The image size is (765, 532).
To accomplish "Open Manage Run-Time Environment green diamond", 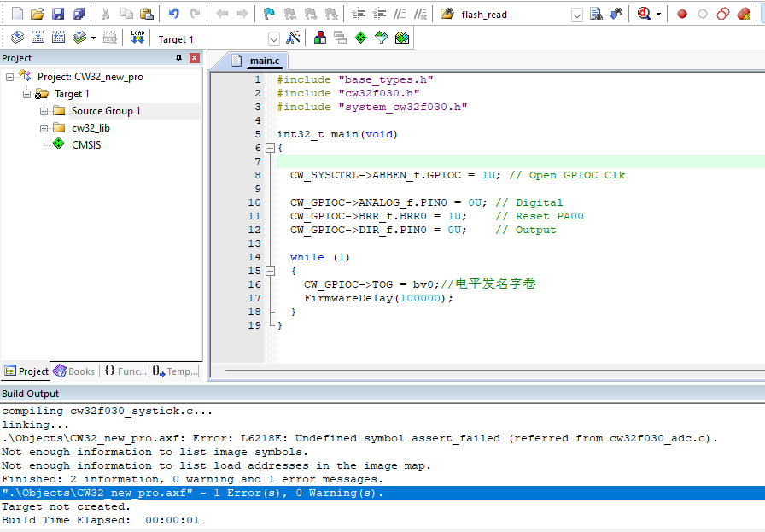I will point(360,38).
